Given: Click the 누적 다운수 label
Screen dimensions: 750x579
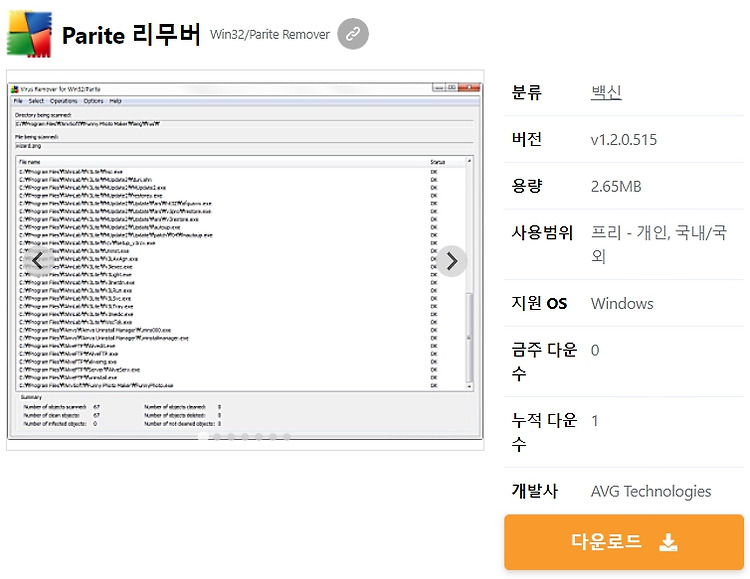Looking at the screenshot, I should (544, 432).
